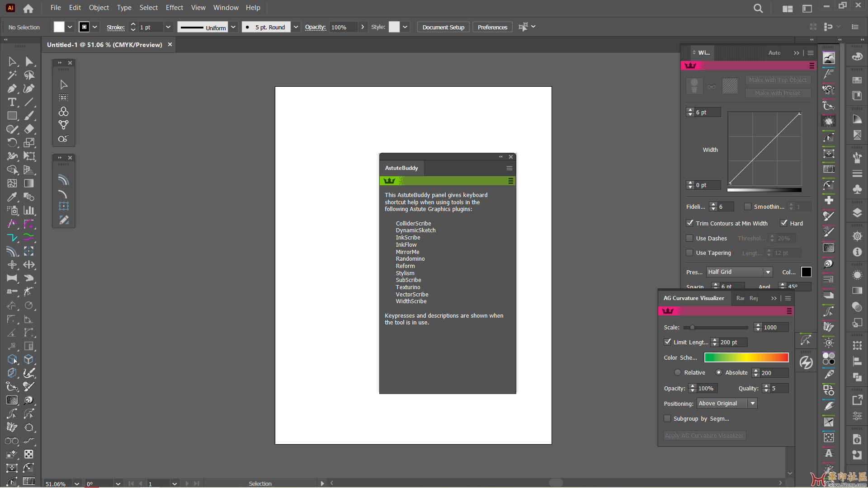Select the Eyedropper tool

click(x=12, y=197)
